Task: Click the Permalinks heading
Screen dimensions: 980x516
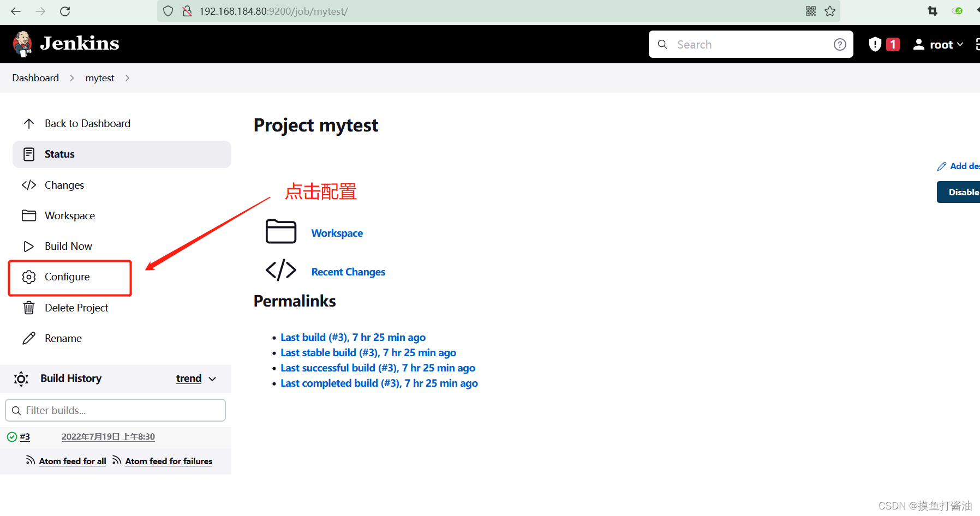Action: pos(295,301)
